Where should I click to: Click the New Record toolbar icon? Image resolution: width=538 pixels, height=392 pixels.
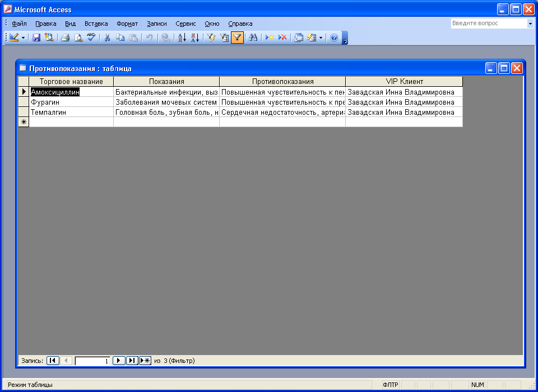pos(270,38)
